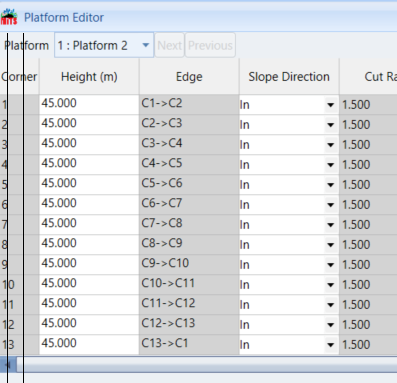
Task: Select the C9->C10 edge cell
Action: tap(189, 265)
